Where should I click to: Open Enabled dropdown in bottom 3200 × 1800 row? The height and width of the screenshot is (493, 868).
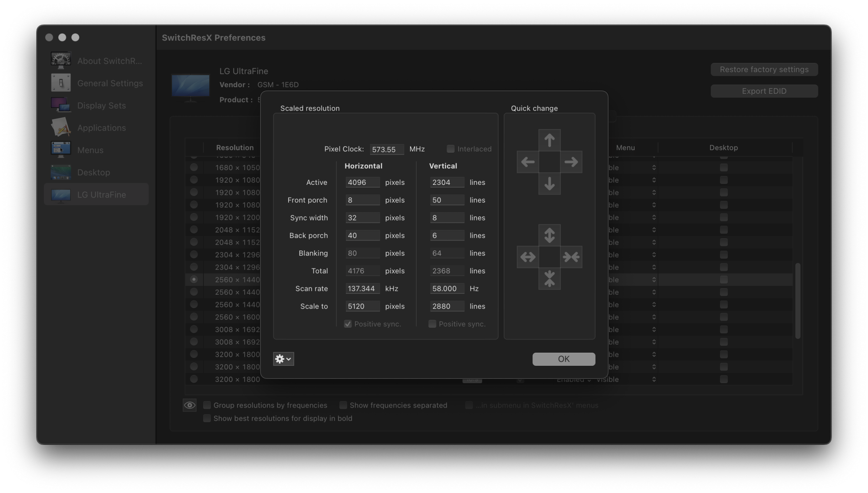574,380
